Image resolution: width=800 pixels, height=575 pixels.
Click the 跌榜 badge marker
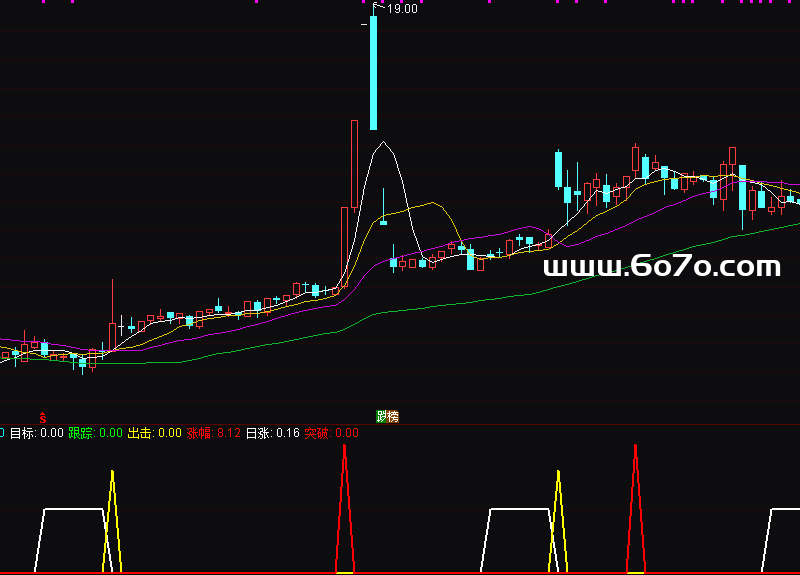(387, 416)
